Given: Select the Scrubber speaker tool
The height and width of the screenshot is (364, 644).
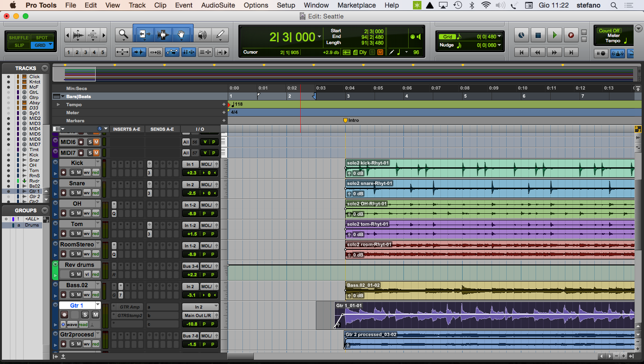Looking at the screenshot, I should click(202, 35).
